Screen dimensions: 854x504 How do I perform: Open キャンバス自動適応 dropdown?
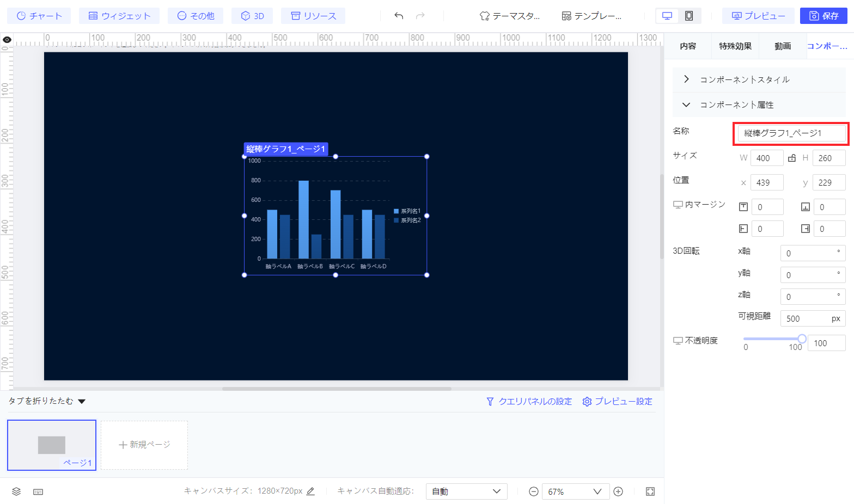(466, 491)
